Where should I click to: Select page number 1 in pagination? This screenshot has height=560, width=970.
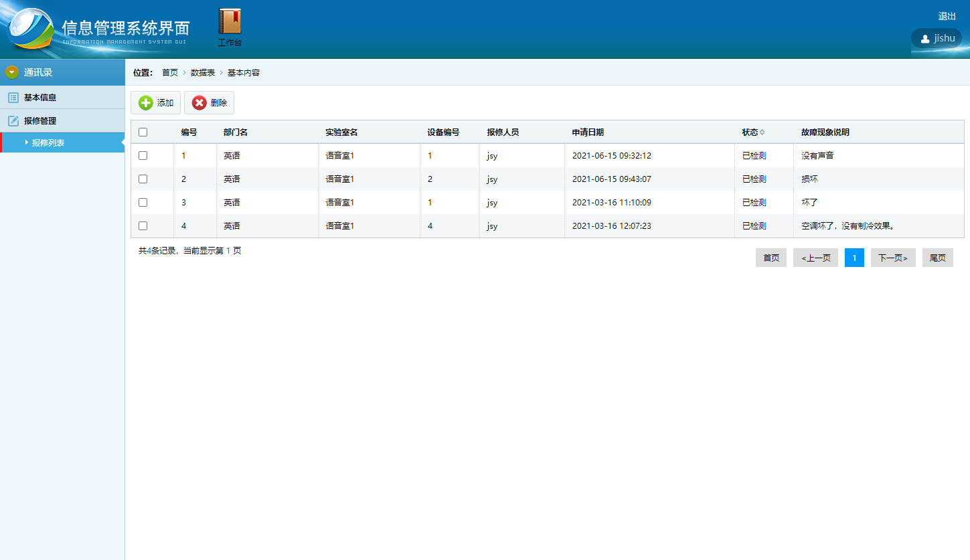coord(854,258)
